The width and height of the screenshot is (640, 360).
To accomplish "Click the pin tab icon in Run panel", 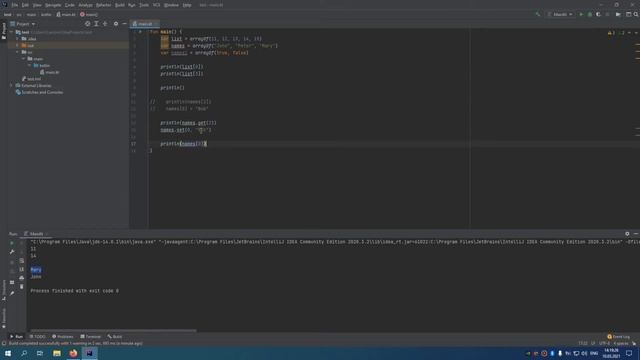I will tap(12, 293).
